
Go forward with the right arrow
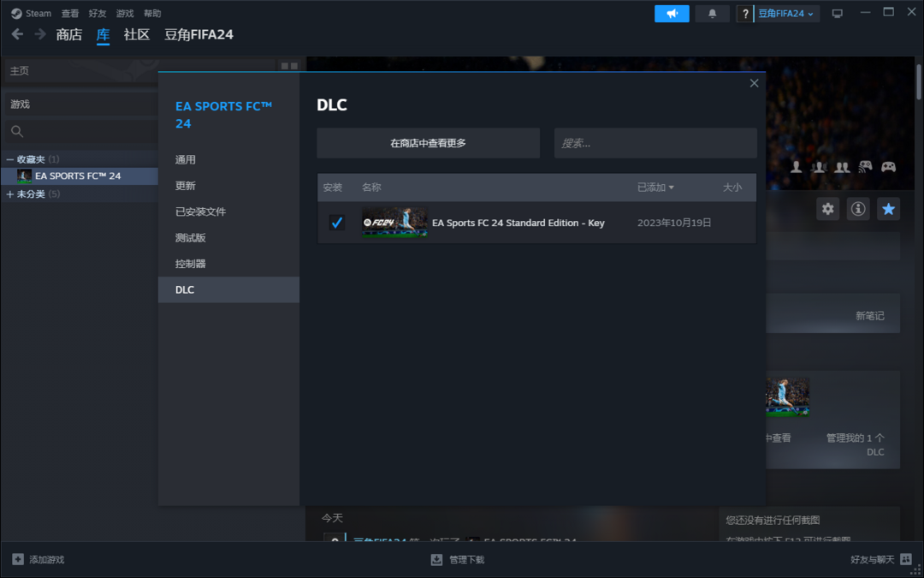(x=40, y=34)
